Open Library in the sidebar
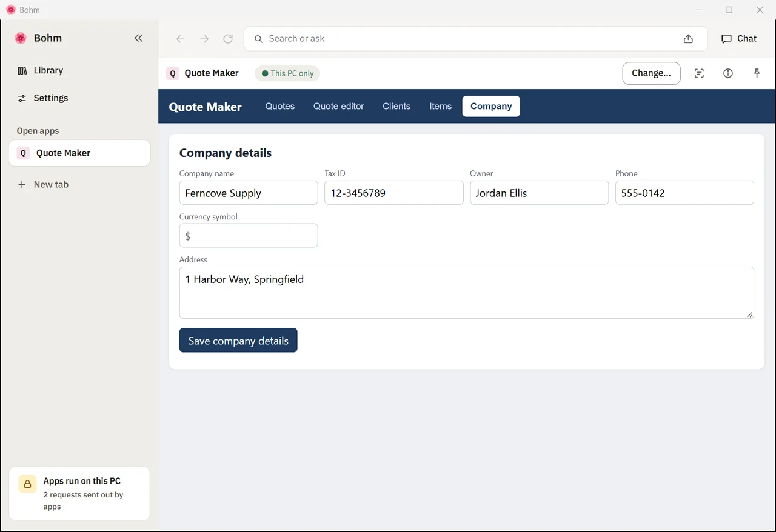 [79, 70]
